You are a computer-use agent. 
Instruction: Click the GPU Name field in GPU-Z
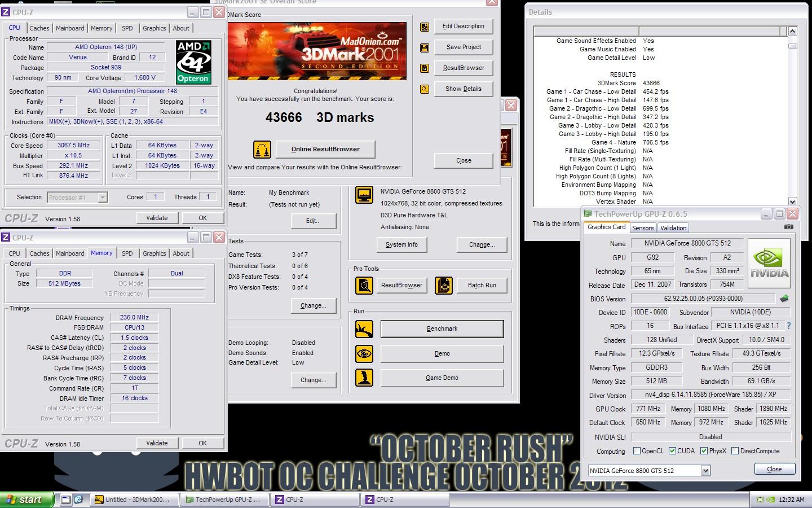tap(686, 243)
